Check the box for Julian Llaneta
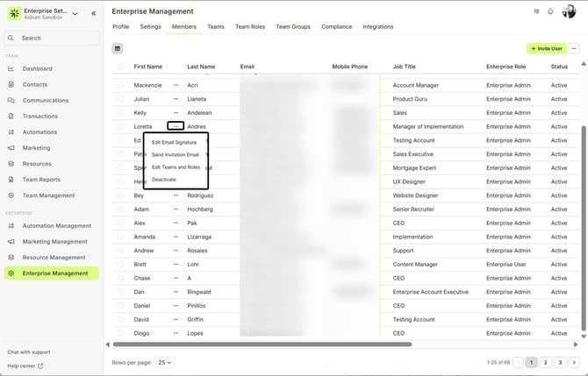Viewport: 588px width, 376px height. click(x=120, y=99)
